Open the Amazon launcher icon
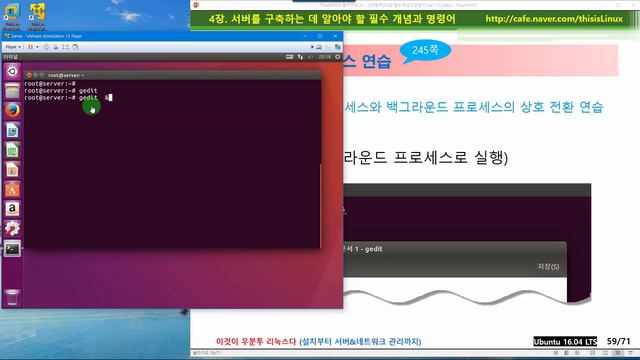The image size is (640, 360). click(x=12, y=209)
